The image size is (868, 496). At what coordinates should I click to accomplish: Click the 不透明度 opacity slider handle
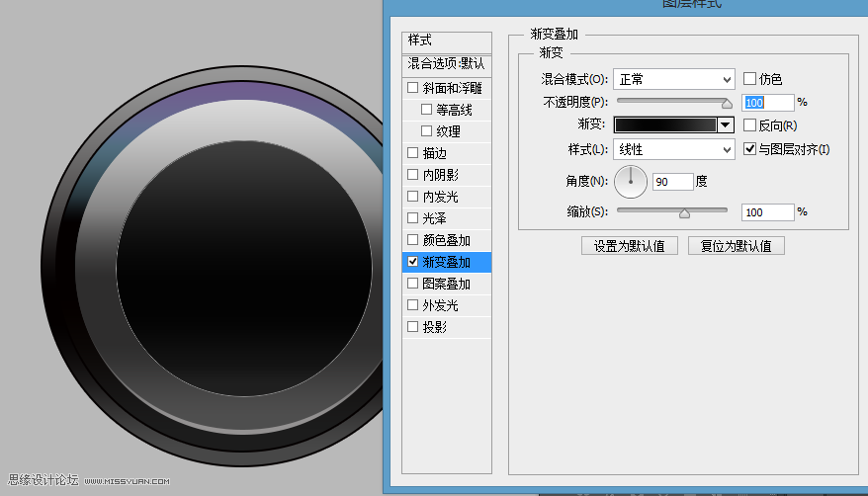(x=727, y=104)
